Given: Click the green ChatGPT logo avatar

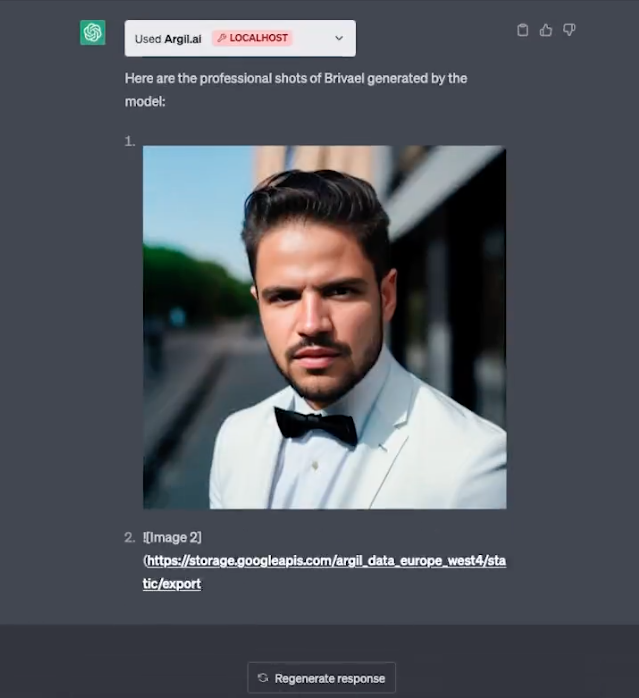Looking at the screenshot, I should pos(93,32).
